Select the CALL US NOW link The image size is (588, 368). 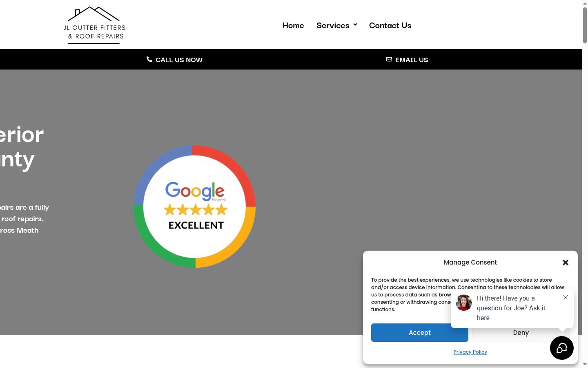pyautogui.click(x=179, y=60)
